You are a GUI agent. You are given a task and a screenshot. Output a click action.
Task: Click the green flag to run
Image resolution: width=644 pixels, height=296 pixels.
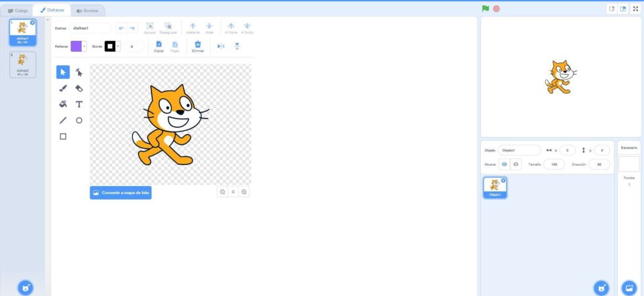tap(485, 9)
